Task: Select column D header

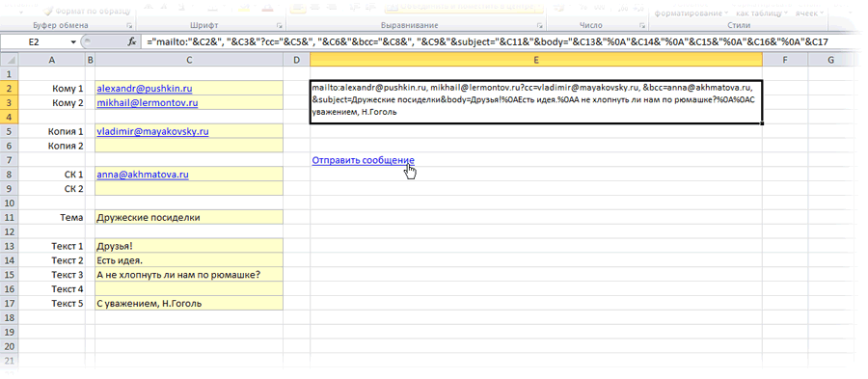Action: pos(297,60)
